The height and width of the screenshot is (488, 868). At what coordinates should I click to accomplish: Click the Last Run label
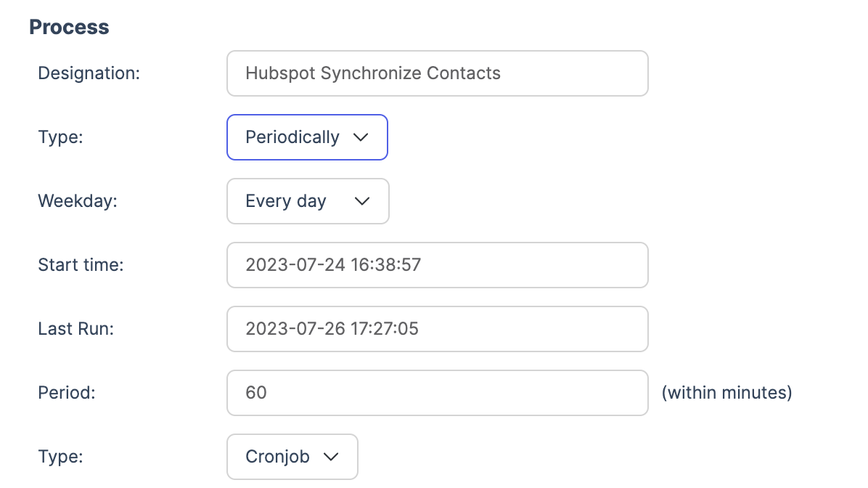pyautogui.click(x=76, y=329)
